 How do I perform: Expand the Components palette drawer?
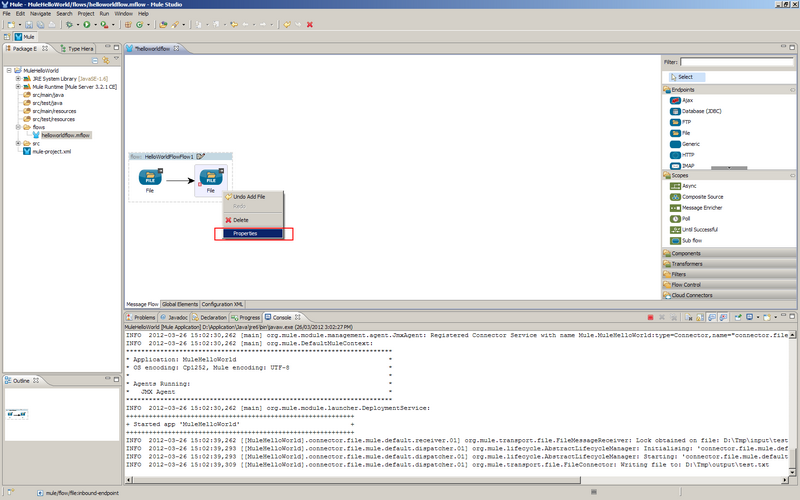coord(729,253)
